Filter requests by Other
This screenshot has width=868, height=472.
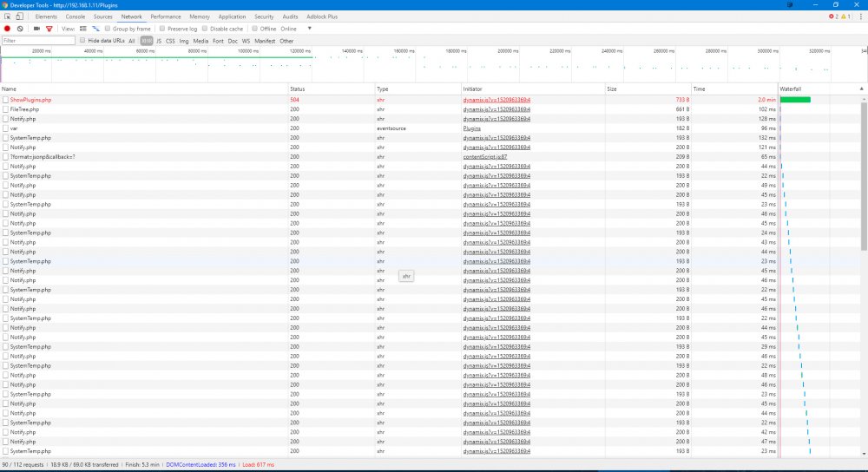pos(286,41)
